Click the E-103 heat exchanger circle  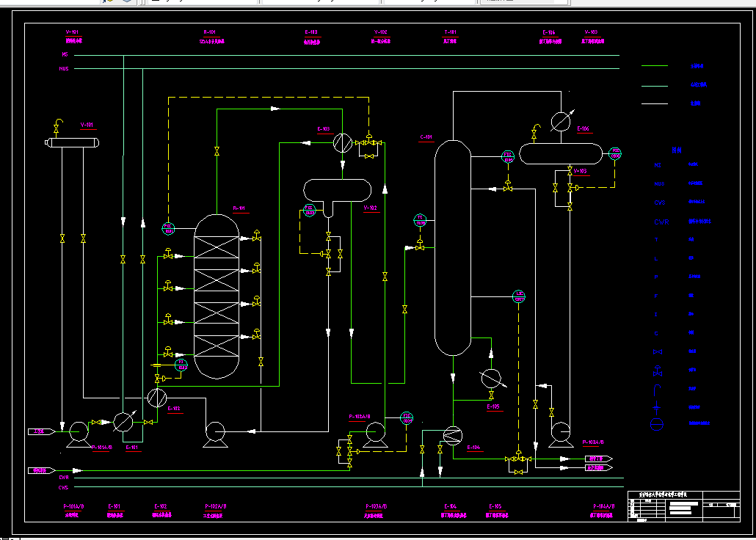[x=342, y=143]
